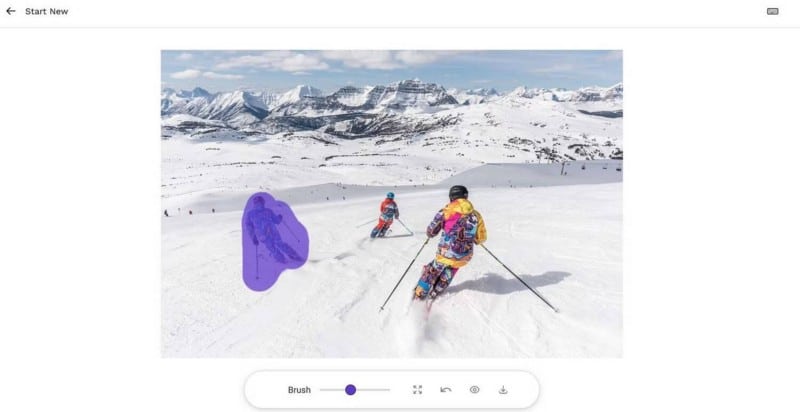Click the white cloud at the top of photo
This screenshot has height=412, width=800.
(x=276, y=62)
